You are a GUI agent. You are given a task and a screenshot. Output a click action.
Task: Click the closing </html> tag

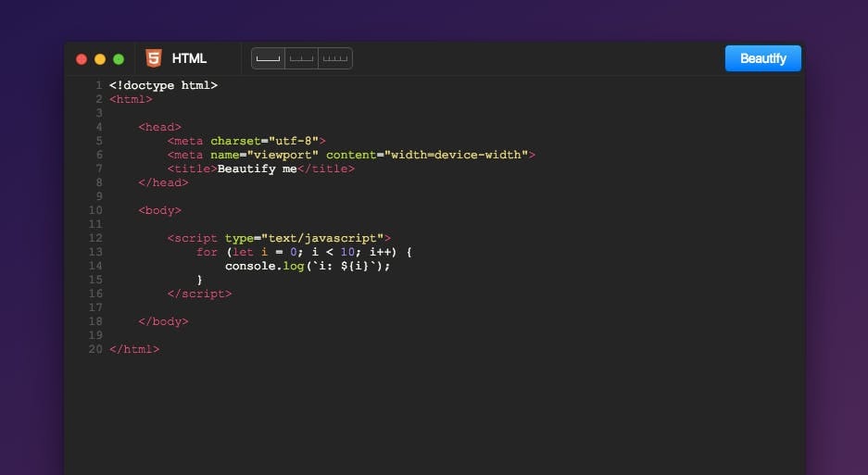coord(134,349)
